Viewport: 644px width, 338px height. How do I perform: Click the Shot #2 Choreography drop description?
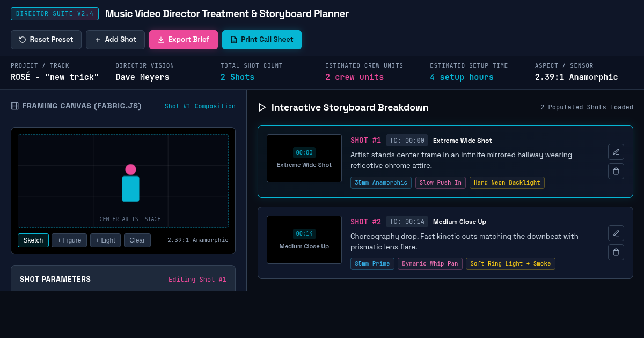[x=464, y=241]
